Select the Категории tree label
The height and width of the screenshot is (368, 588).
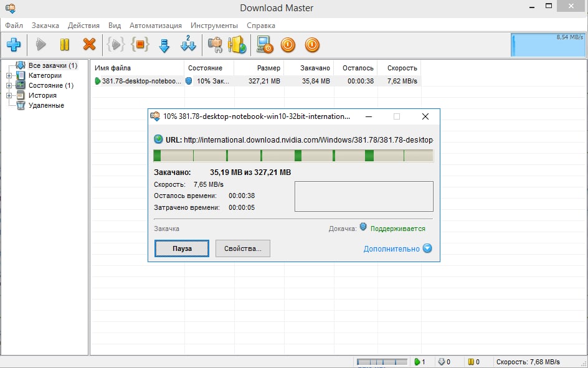[45, 75]
